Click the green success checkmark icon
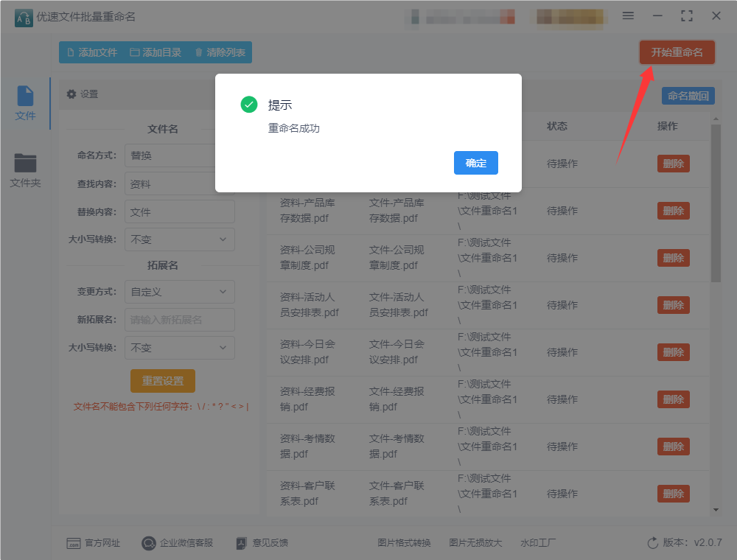The height and width of the screenshot is (560, 737). [x=248, y=105]
